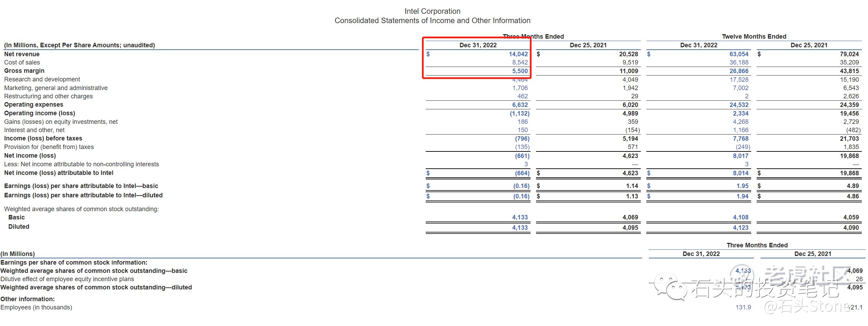
Task: Select "Provision for (benefit from) taxes" label
Action: click(49, 147)
